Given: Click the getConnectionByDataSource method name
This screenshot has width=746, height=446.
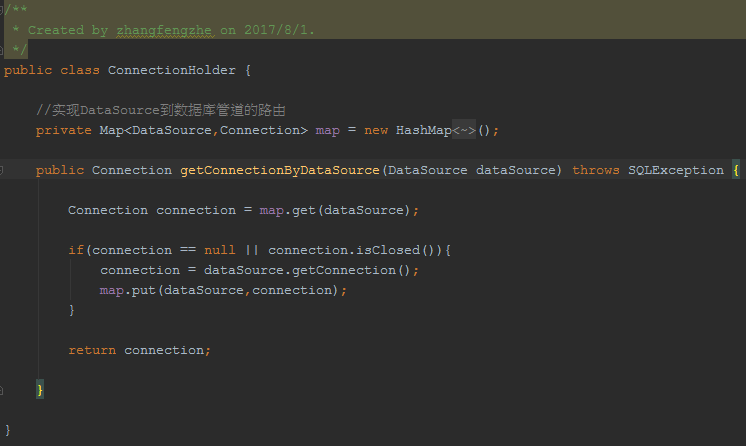Looking at the screenshot, I should pyautogui.click(x=280, y=170).
